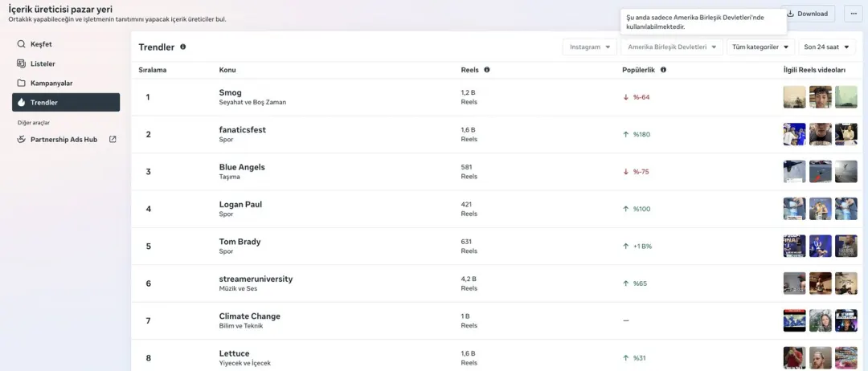This screenshot has height=371, width=868.
Task: Open second Reels thumbnail in Climate Change row
Action: 821,320
